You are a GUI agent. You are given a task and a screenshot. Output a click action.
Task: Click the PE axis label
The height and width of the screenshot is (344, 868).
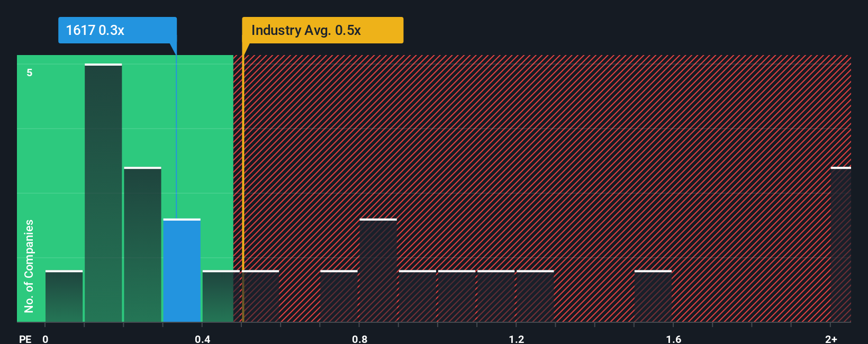click(x=25, y=339)
